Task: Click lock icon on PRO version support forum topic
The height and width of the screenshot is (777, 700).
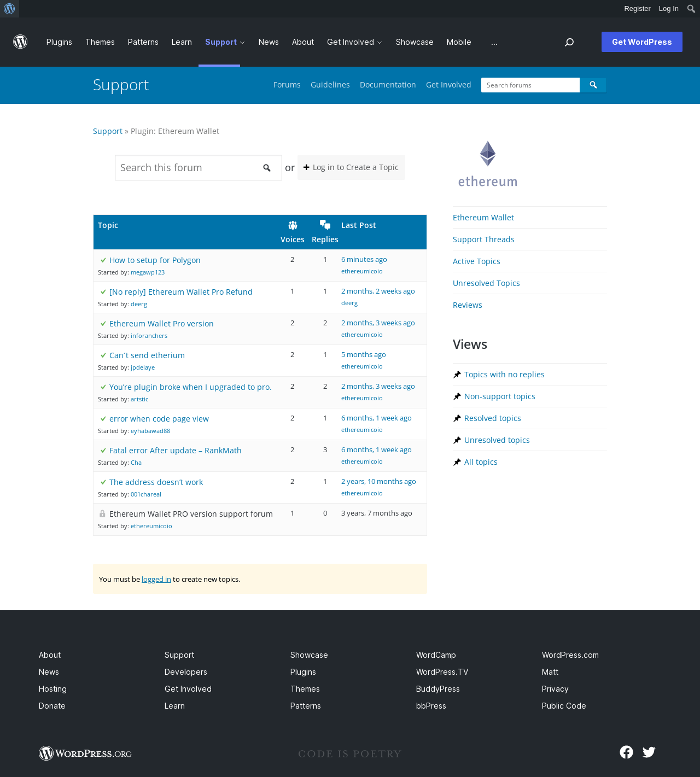Action: [x=102, y=514]
